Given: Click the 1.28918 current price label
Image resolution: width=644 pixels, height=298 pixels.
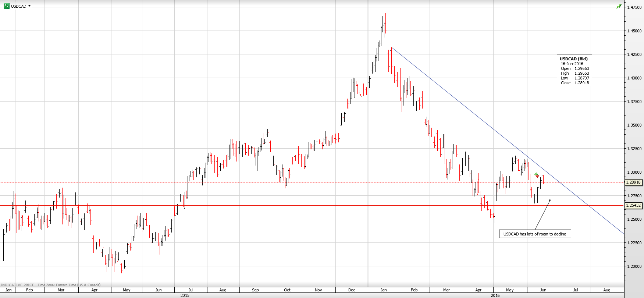Looking at the screenshot, I should [633, 182].
